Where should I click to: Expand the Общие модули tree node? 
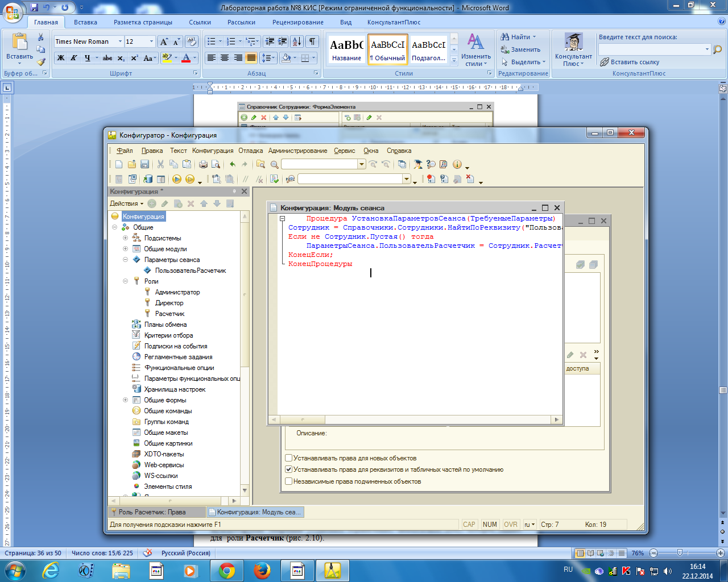point(125,249)
